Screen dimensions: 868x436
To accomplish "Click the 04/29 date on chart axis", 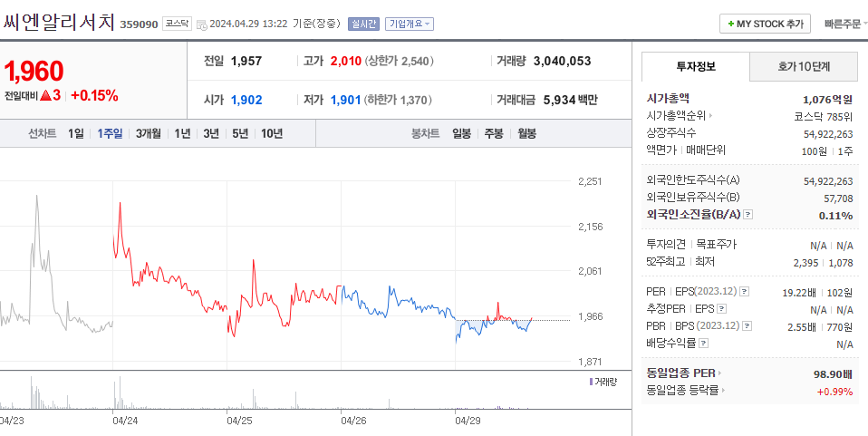I will coord(468,421).
